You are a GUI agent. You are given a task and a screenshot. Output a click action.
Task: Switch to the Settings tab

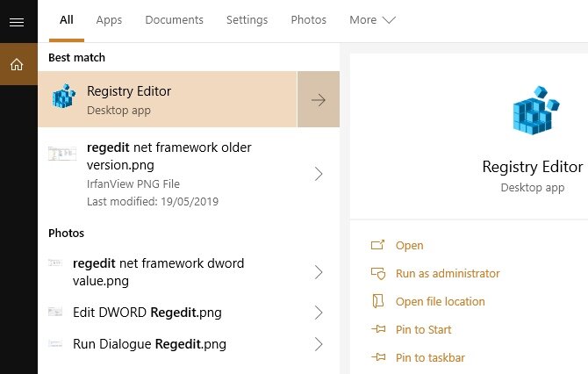[247, 20]
